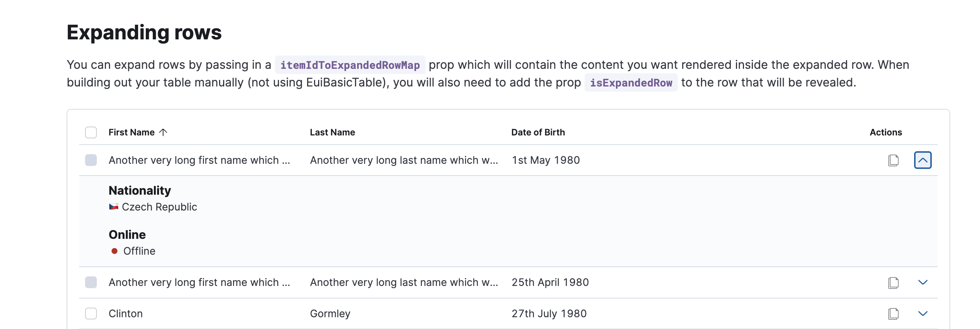Expand the 25th April 1980 row

pyautogui.click(x=923, y=283)
